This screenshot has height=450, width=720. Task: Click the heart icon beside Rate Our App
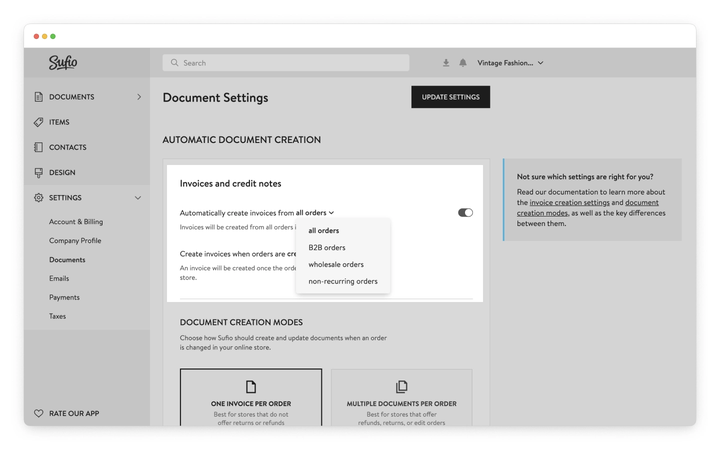(x=39, y=413)
